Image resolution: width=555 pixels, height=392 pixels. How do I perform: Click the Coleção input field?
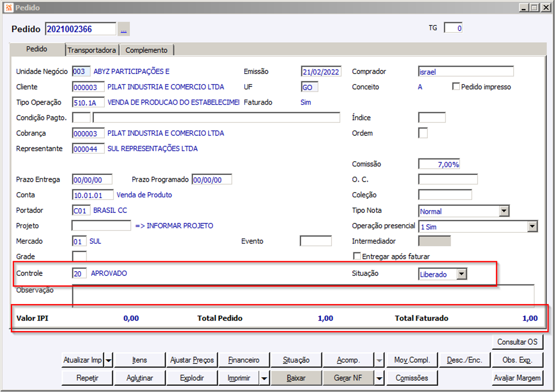click(x=445, y=195)
